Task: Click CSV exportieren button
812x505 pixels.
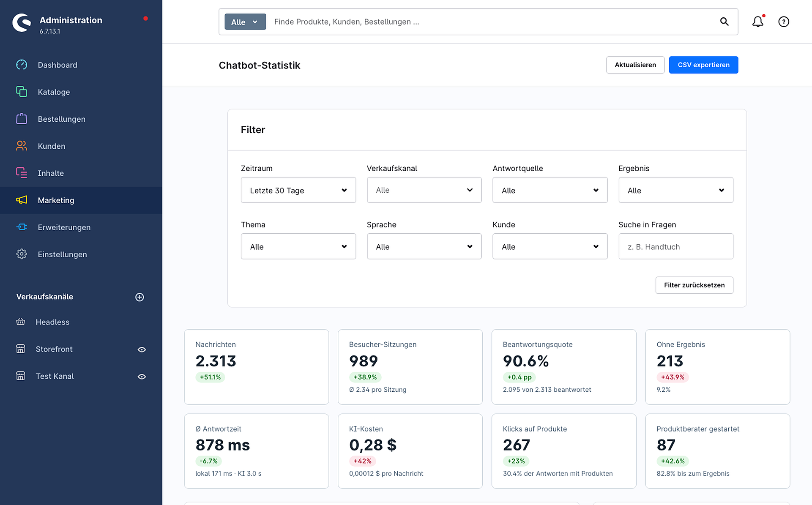Action: point(703,65)
